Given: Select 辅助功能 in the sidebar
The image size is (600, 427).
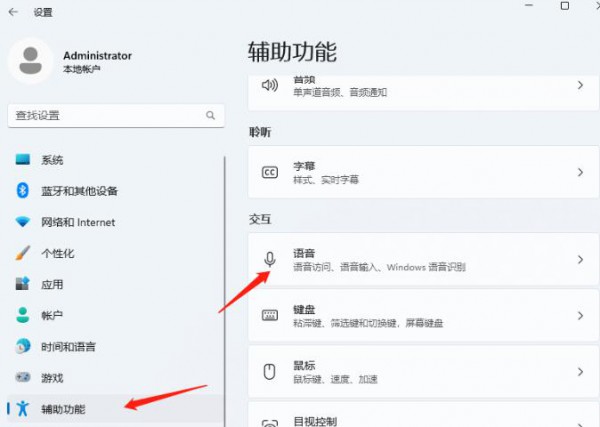Looking at the screenshot, I should click(63, 409).
